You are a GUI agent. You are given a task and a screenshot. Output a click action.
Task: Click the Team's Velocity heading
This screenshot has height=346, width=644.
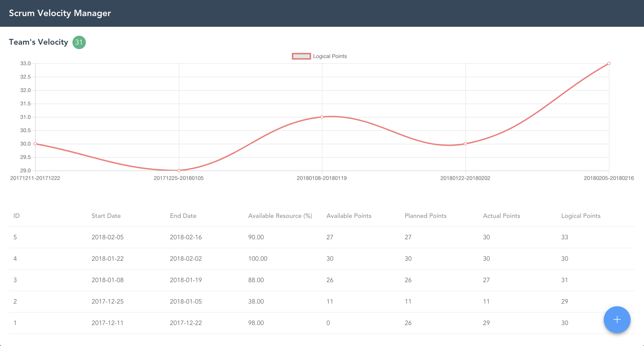click(x=38, y=42)
